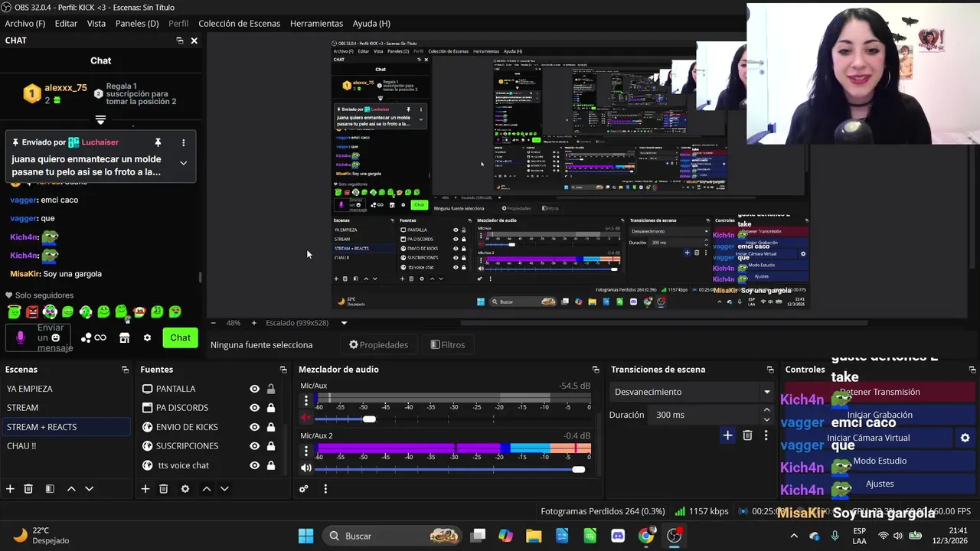Zoom out the preview with minus
This screenshot has height=551, width=980.
[x=214, y=323]
